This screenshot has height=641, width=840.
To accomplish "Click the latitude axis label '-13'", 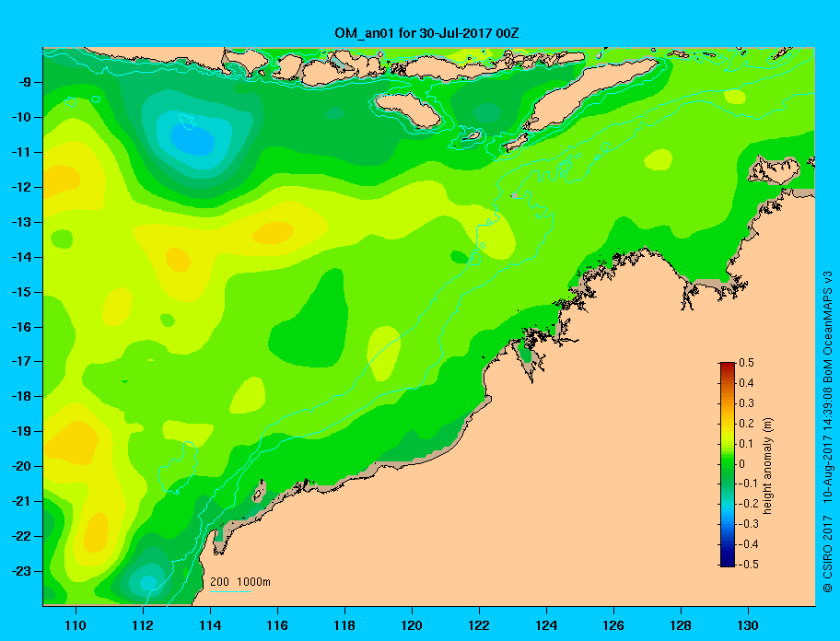I will (21, 222).
